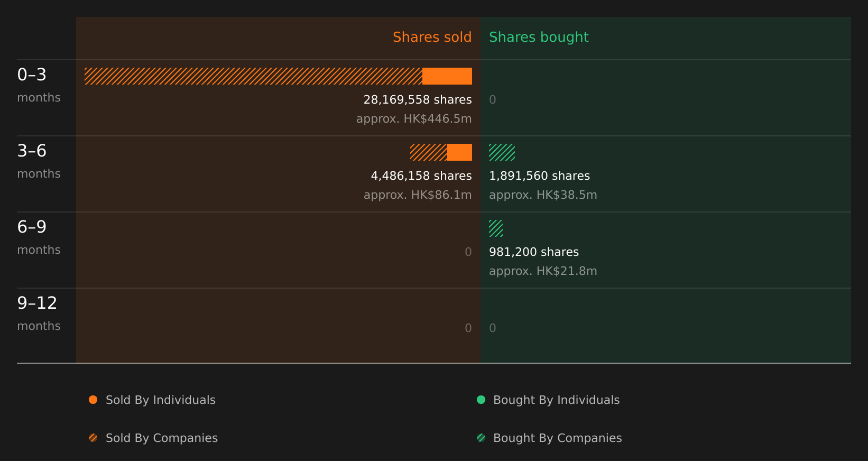This screenshot has height=461, width=868.
Task: Click the hatched companies-sold bar for 3–6 months
Action: [x=429, y=152]
